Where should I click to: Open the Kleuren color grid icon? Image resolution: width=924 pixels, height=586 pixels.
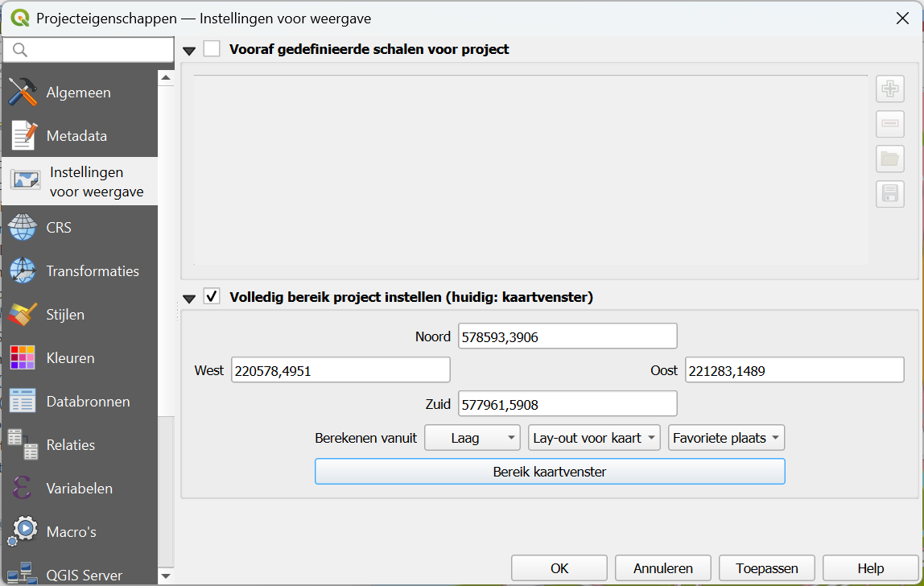pyautogui.click(x=23, y=358)
